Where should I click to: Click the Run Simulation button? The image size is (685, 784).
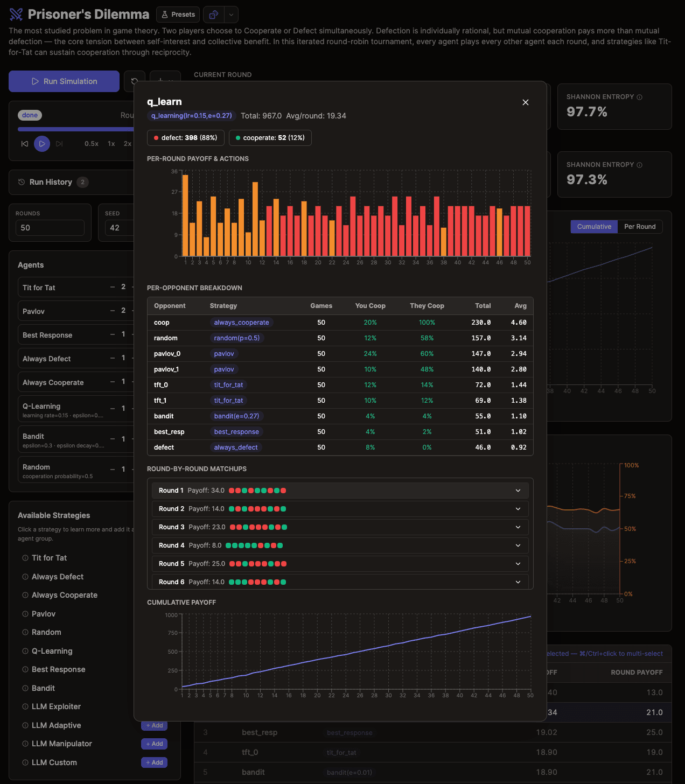point(64,81)
